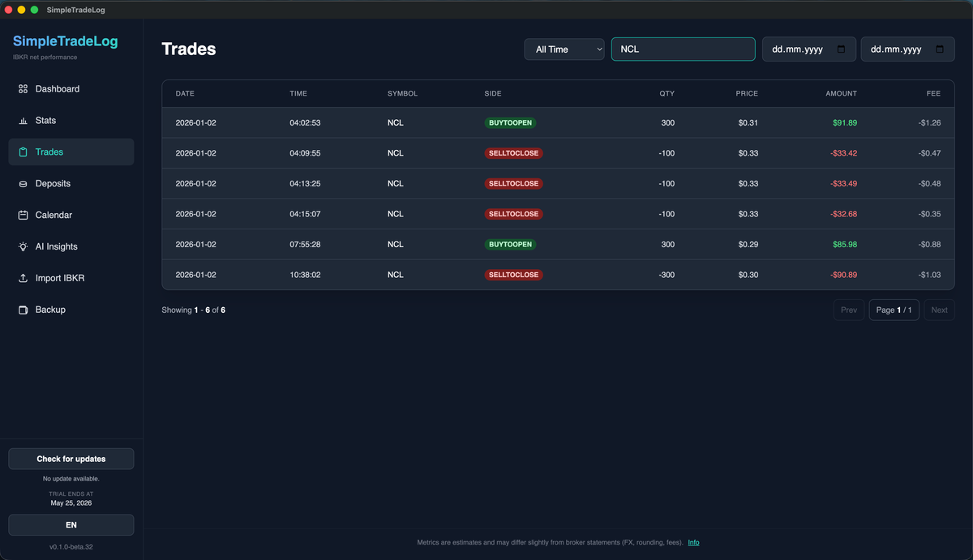The height and width of the screenshot is (560, 973).
Task: Click the Deposits coin icon
Action: (x=23, y=184)
